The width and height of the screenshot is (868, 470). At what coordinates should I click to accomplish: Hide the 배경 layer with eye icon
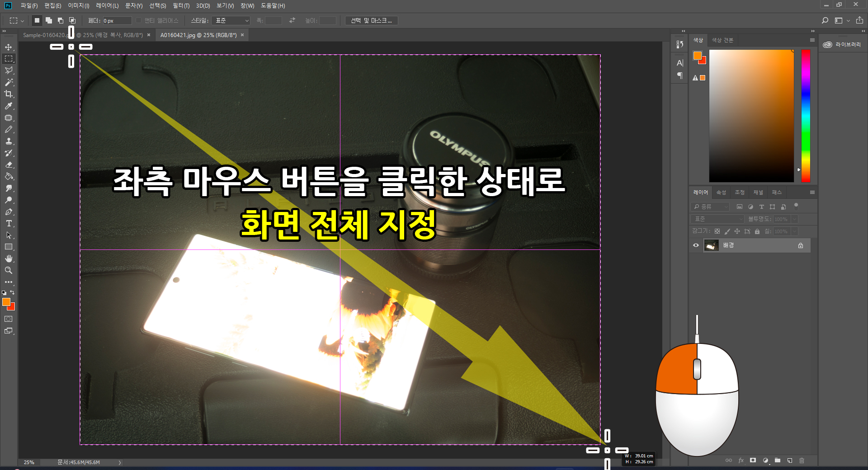696,245
